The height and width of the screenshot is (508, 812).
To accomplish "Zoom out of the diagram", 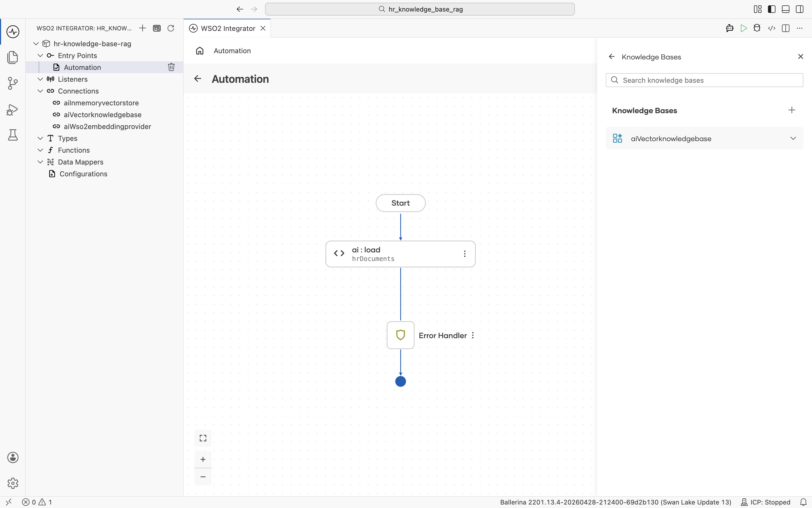I will (203, 477).
